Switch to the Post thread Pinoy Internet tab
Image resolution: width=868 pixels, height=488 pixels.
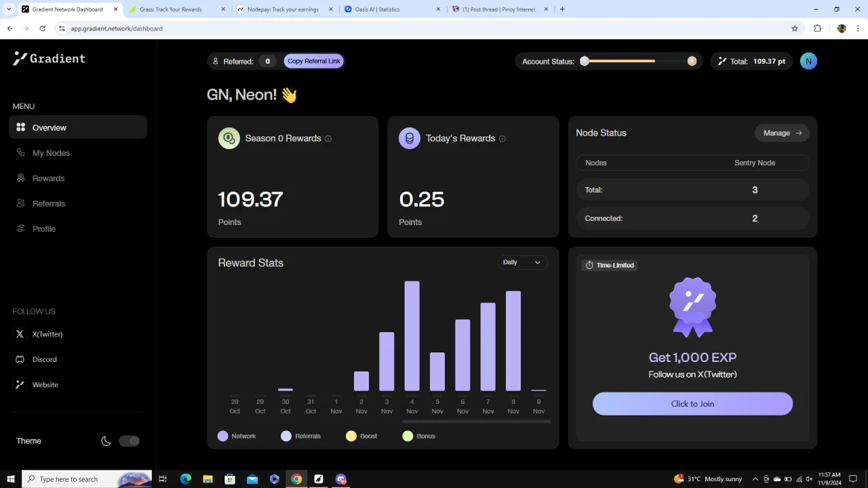tap(498, 9)
